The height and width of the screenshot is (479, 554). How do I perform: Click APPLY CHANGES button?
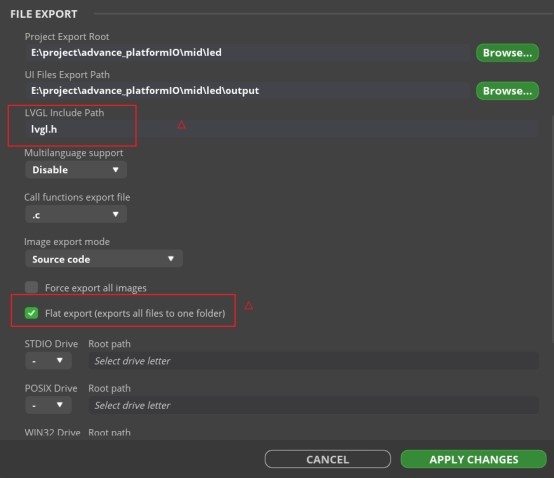point(473,459)
